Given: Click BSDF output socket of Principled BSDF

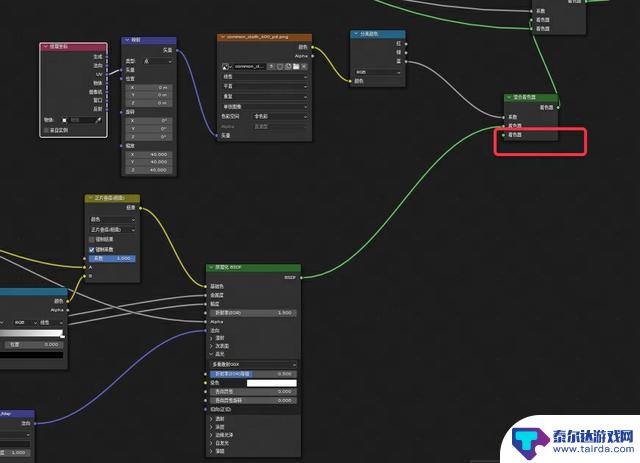Looking at the screenshot, I should (301, 278).
